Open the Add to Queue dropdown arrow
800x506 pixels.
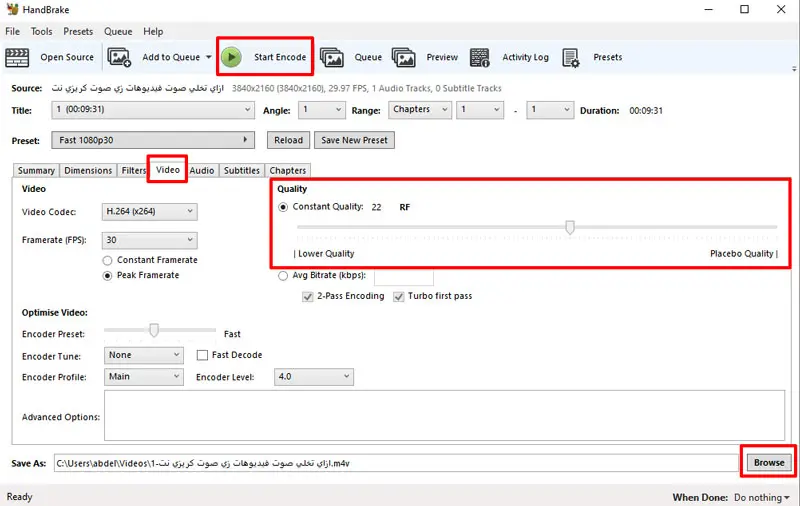click(209, 57)
